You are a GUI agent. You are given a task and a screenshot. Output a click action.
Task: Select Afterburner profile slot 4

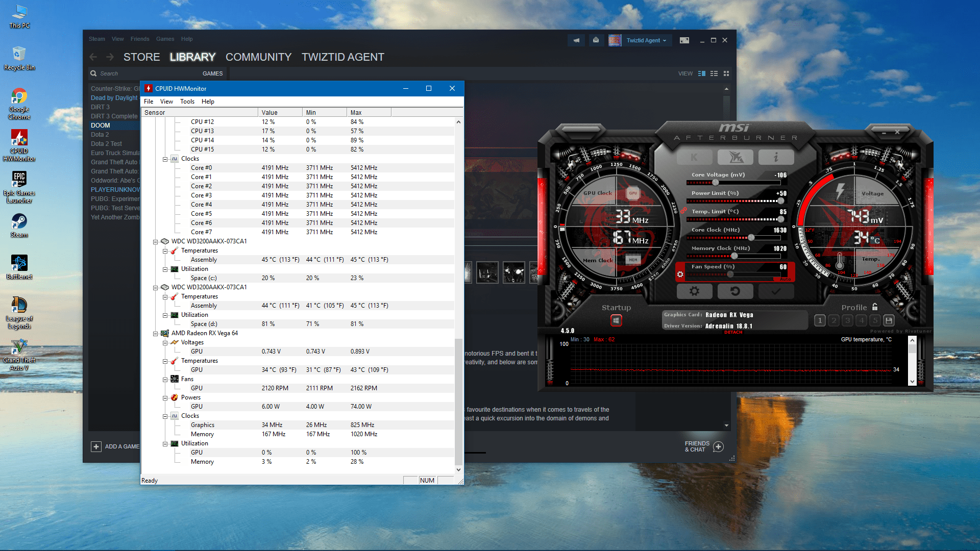[x=861, y=320]
